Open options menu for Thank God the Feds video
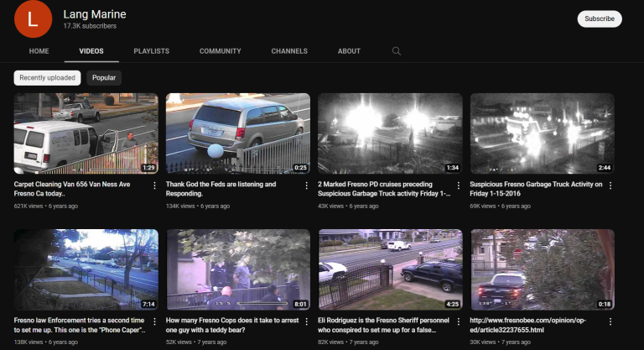The width and height of the screenshot is (644, 350). click(306, 185)
